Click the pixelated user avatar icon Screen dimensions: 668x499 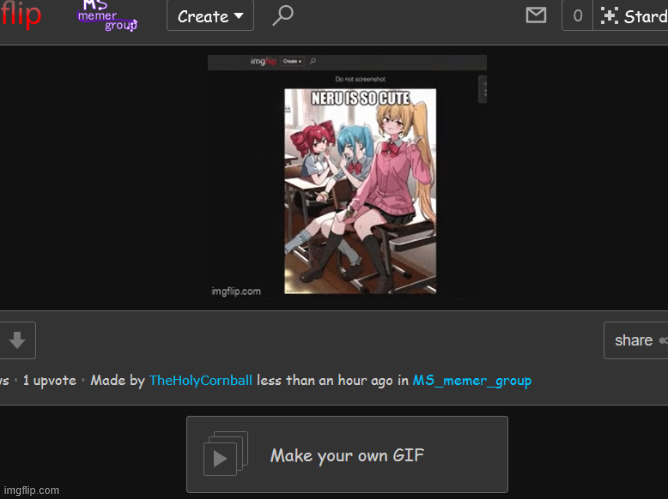pos(609,16)
